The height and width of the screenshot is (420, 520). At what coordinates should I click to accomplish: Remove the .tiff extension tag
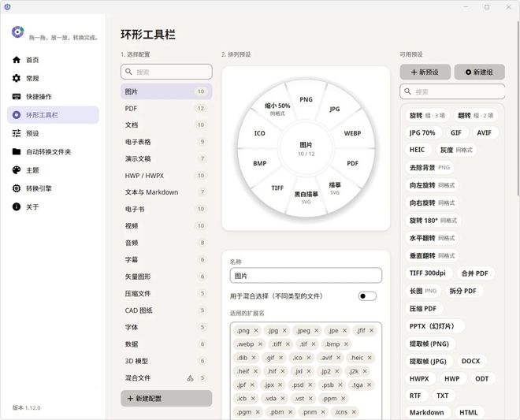point(288,344)
